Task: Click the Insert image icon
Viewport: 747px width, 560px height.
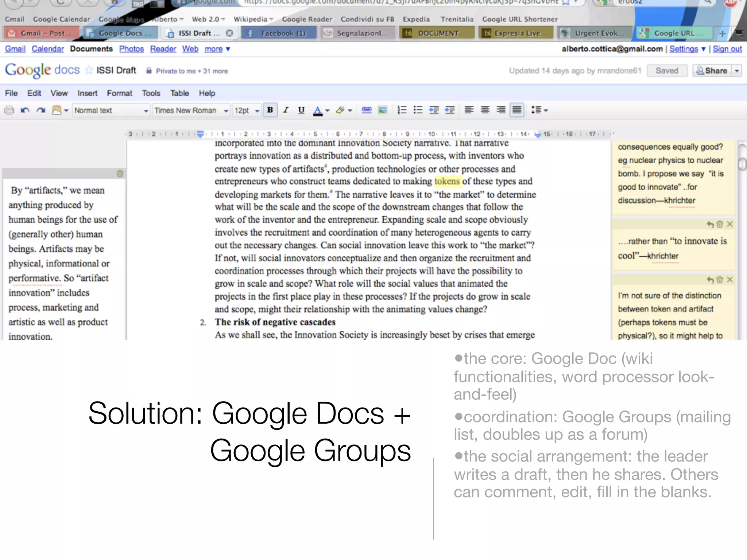Action: (x=383, y=110)
